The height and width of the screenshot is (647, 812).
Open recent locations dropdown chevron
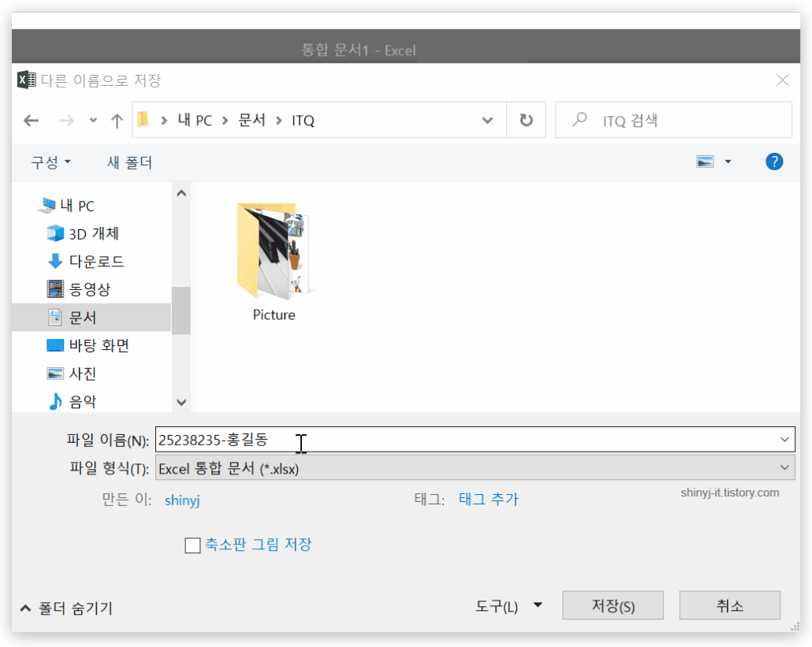point(93,121)
